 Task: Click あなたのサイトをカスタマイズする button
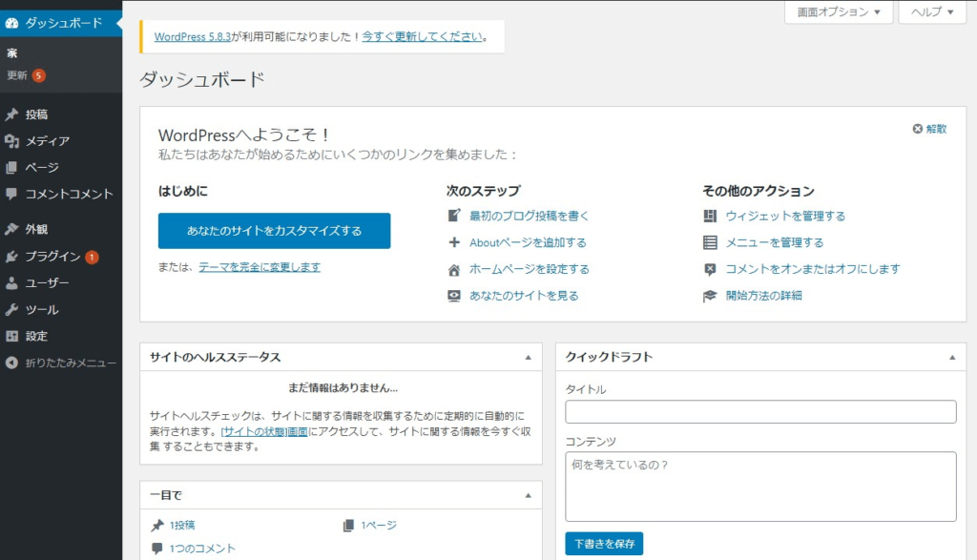(274, 231)
